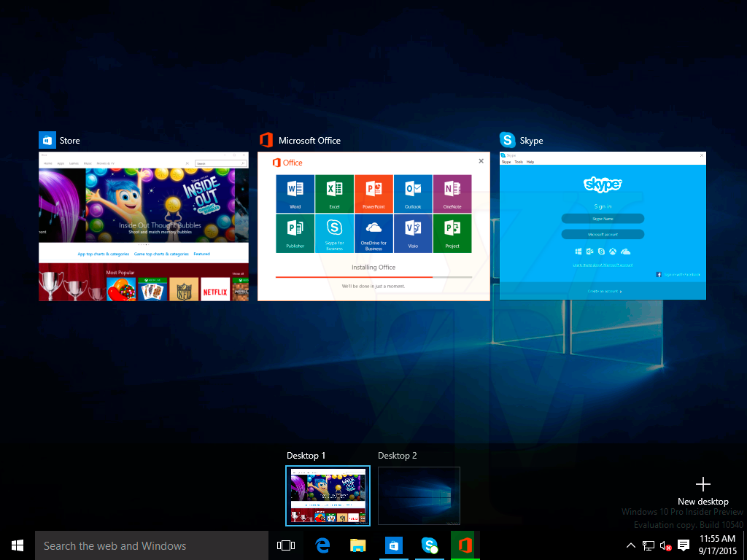Click the Project tile in the Office window
This screenshot has height=560, width=747.
[452, 233]
